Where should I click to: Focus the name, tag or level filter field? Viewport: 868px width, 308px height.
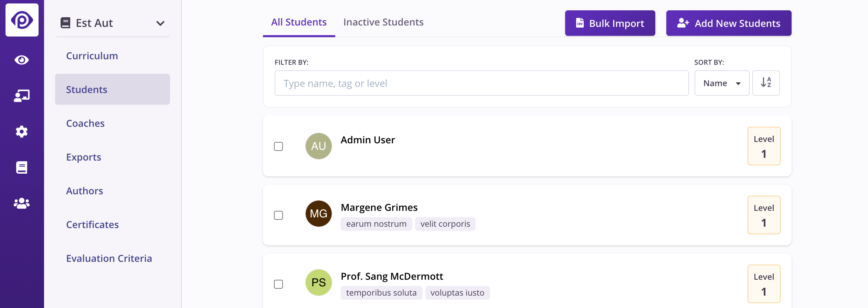(481, 83)
